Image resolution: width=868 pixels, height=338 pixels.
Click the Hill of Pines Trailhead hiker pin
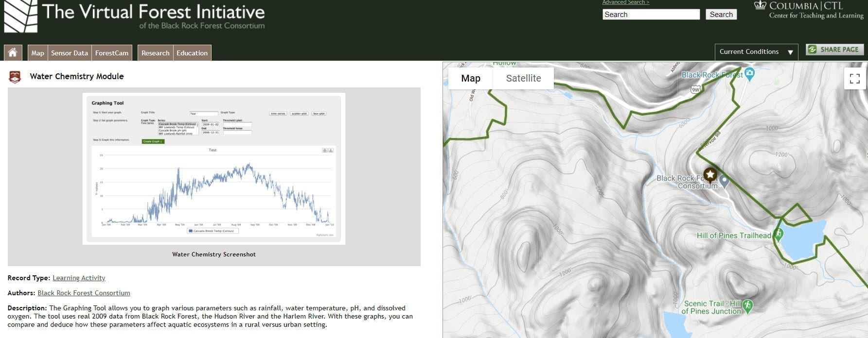778,235
